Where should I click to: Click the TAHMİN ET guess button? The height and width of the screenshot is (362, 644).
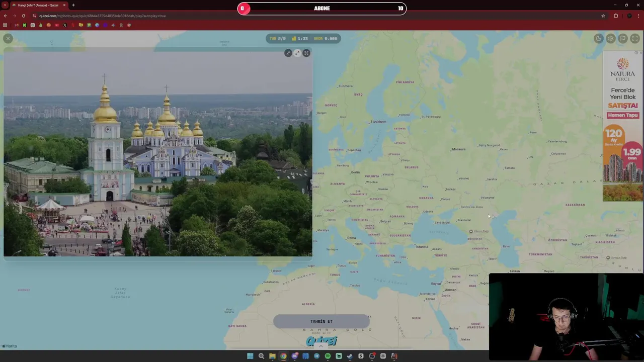tap(321, 321)
